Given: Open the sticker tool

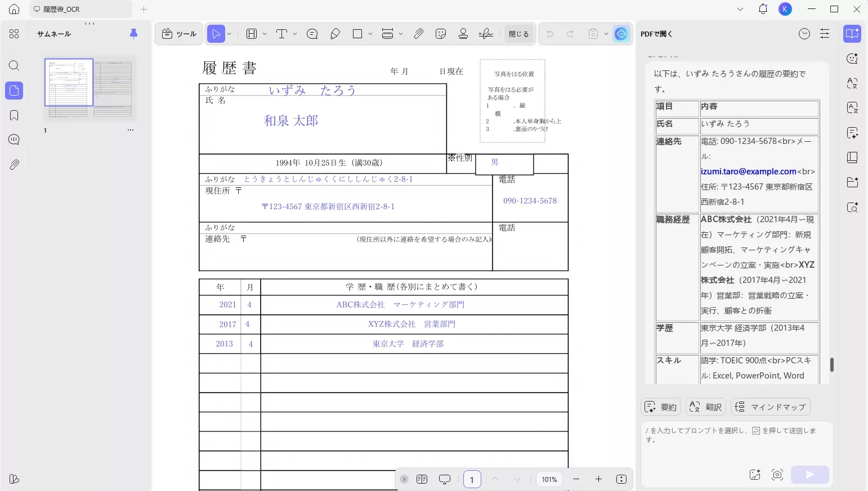Looking at the screenshot, I should 441,34.
